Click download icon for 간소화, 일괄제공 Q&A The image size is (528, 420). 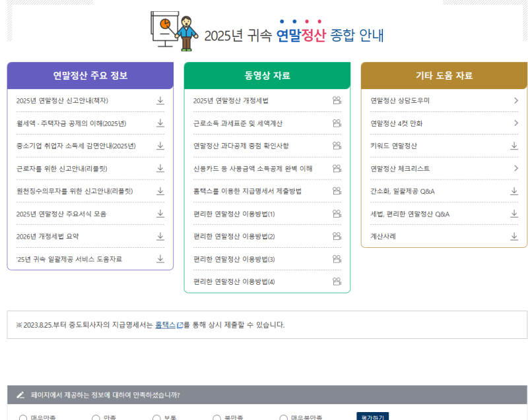[x=514, y=191]
